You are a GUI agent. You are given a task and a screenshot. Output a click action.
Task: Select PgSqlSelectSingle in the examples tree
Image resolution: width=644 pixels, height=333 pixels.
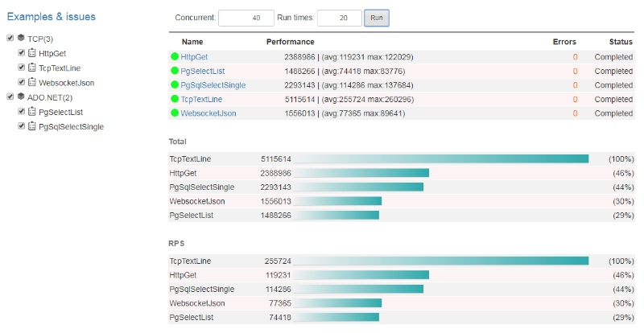coord(71,126)
